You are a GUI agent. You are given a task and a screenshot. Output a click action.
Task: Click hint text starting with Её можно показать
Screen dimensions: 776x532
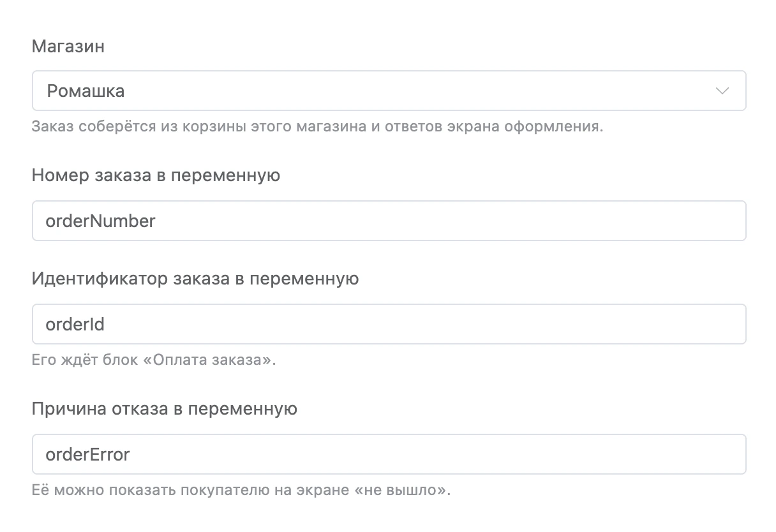click(241, 491)
